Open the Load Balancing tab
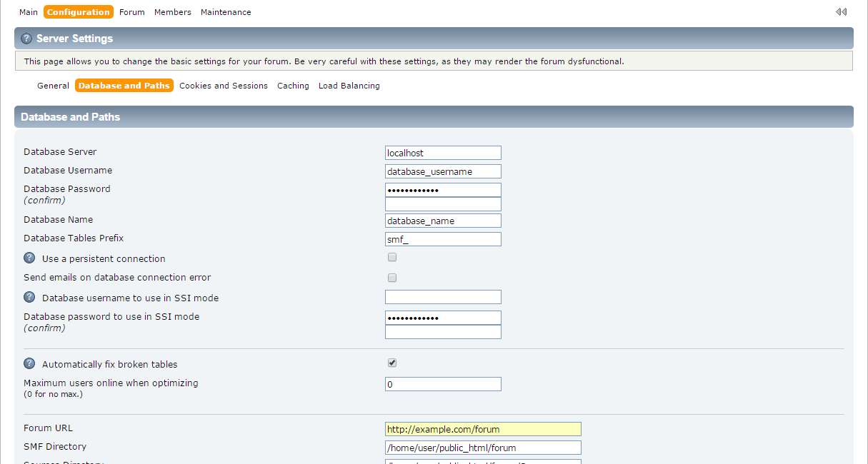This screenshot has height=464, width=868. 349,85
